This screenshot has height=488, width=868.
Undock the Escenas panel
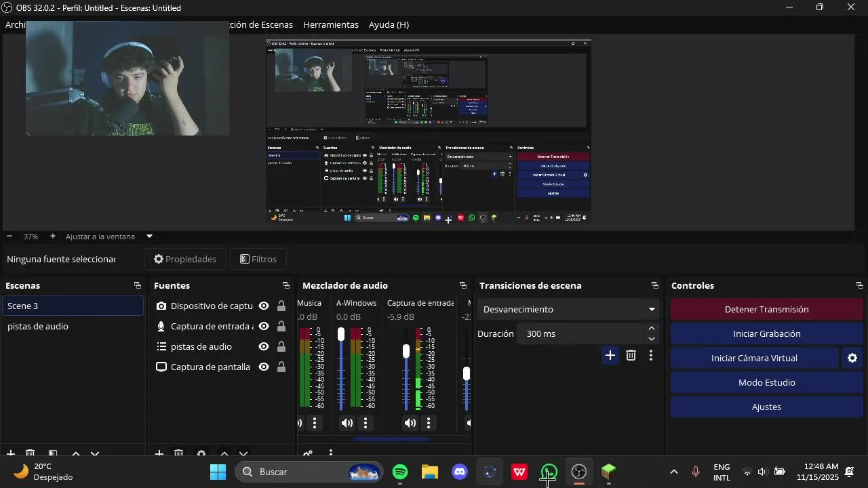click(x=138, y=286)
